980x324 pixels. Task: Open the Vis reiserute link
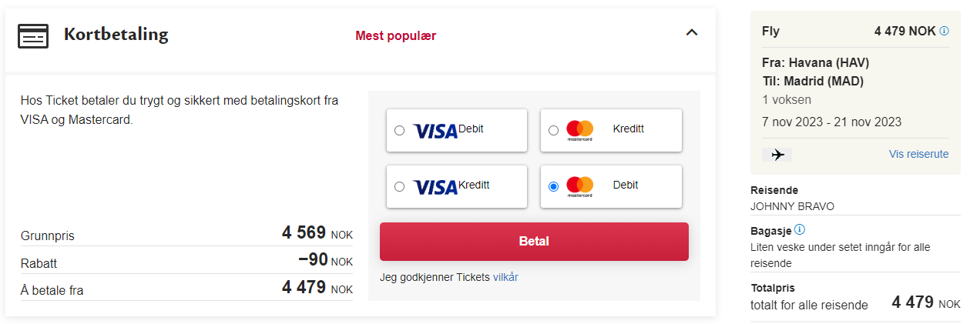point(918,154)
